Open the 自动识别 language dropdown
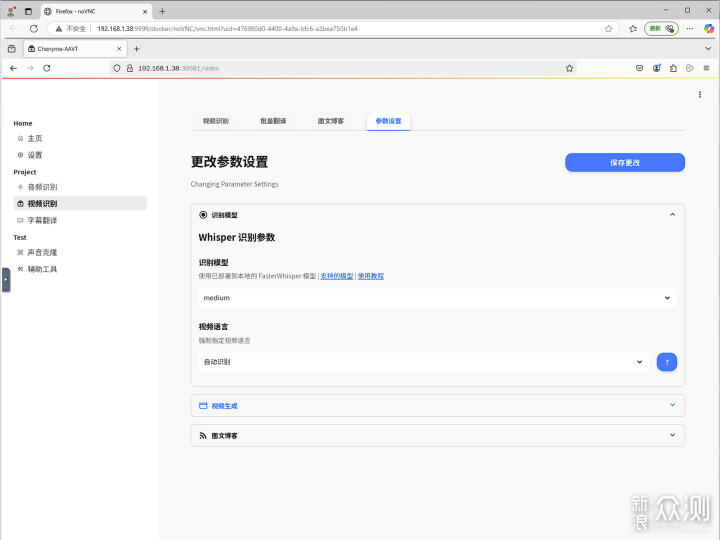The image size is (720, 540). click(423, 362)
